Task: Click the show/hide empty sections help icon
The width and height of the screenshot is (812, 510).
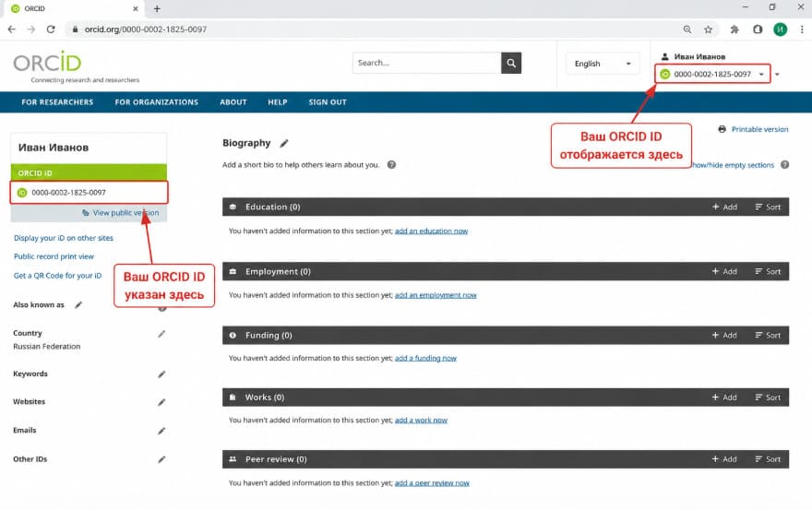Action: coord(784,165)
